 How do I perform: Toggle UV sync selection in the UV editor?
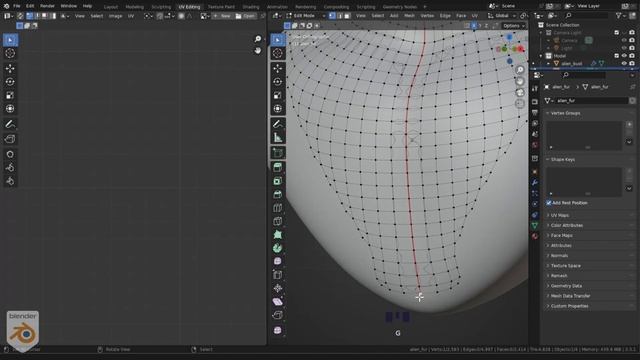point(20,16)
